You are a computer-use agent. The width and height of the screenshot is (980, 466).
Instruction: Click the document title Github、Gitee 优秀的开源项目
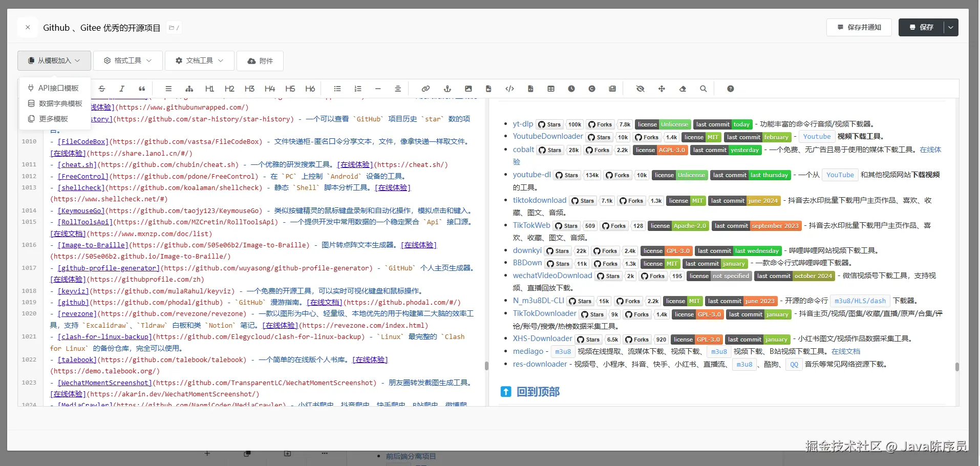tap(102, 28)
